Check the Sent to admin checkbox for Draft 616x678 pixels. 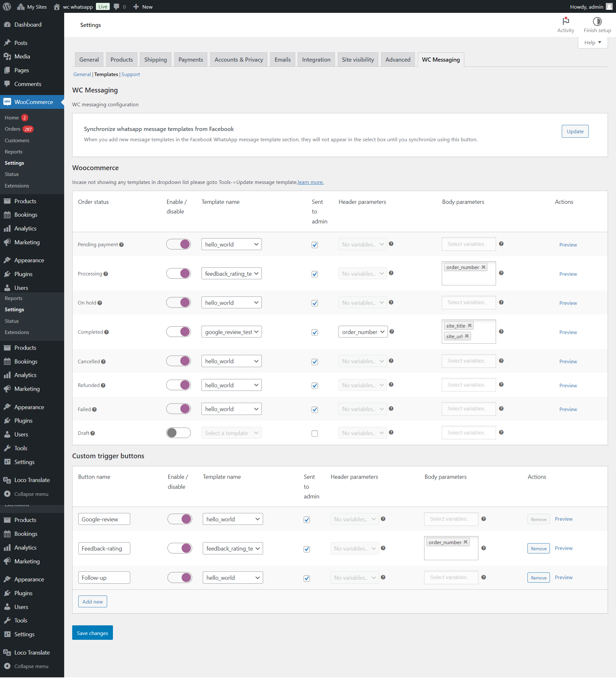pyautogui.click(x=315, y=433)
